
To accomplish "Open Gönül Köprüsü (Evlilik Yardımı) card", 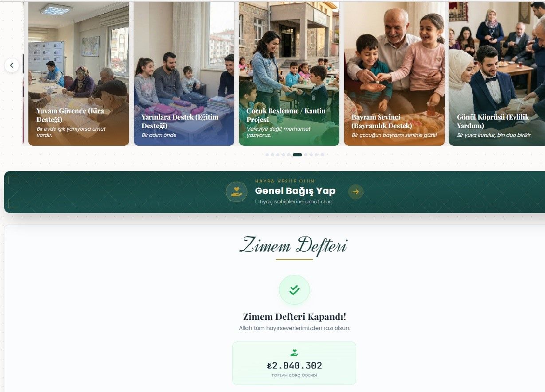I will coord(497,74).
